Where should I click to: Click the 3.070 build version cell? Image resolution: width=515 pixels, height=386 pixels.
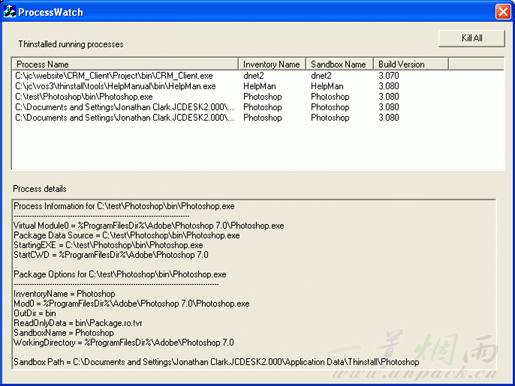(389, 76)
